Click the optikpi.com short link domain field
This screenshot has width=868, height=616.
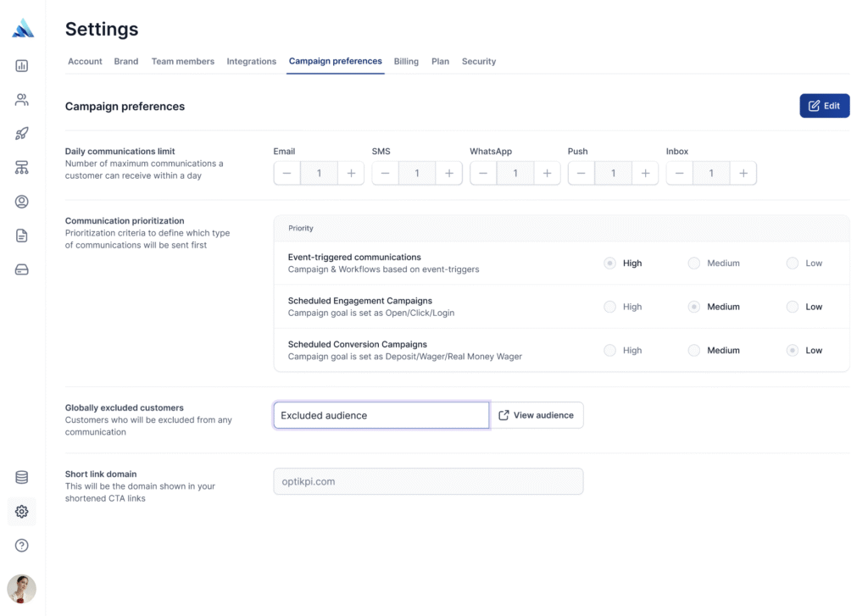428,481
